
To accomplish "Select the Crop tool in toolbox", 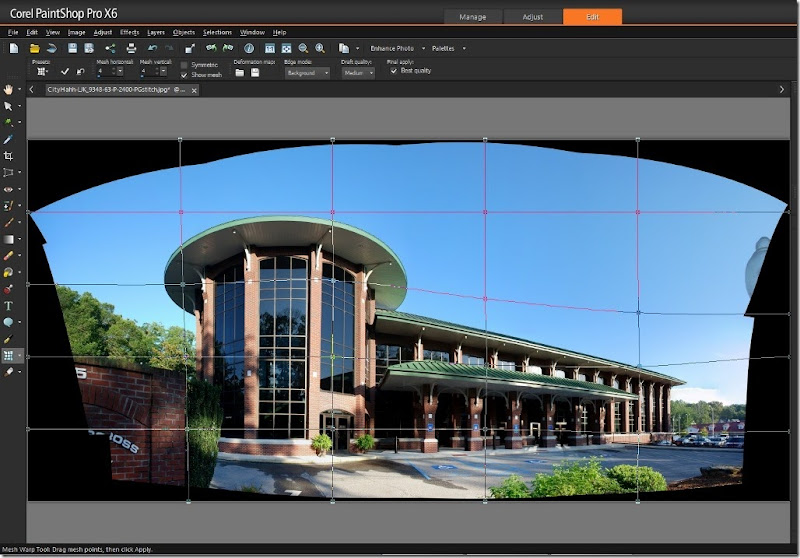I will (x=9, y=156).
